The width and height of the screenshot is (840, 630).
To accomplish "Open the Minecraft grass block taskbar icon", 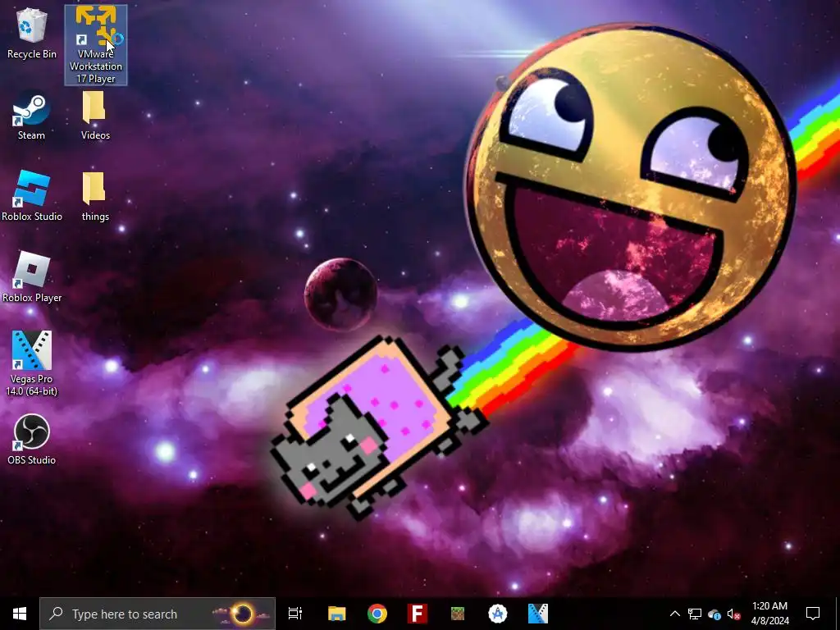I will tap(458, 614).
